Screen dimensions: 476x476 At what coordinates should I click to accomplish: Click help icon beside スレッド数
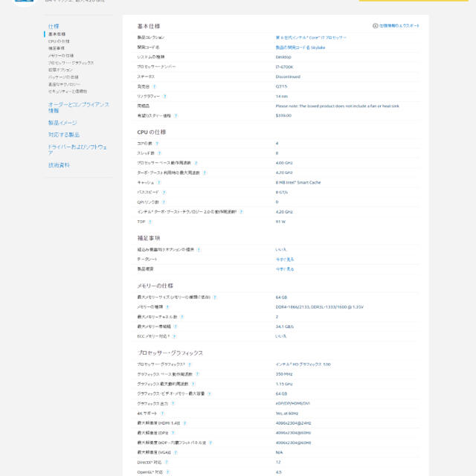point(159,153)
